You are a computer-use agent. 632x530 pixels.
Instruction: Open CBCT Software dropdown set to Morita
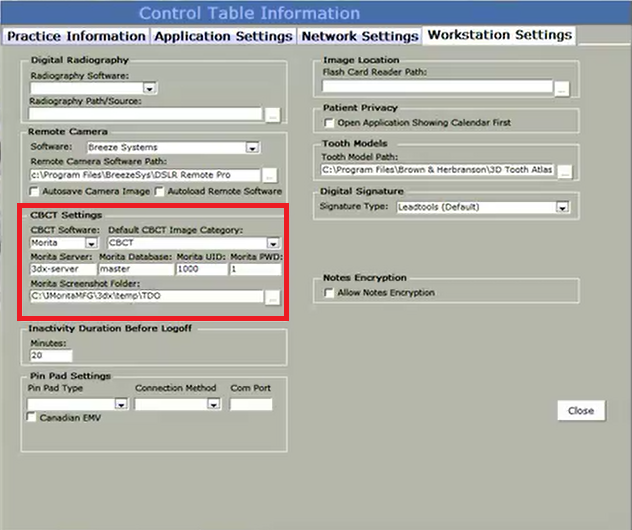point(90,243)
